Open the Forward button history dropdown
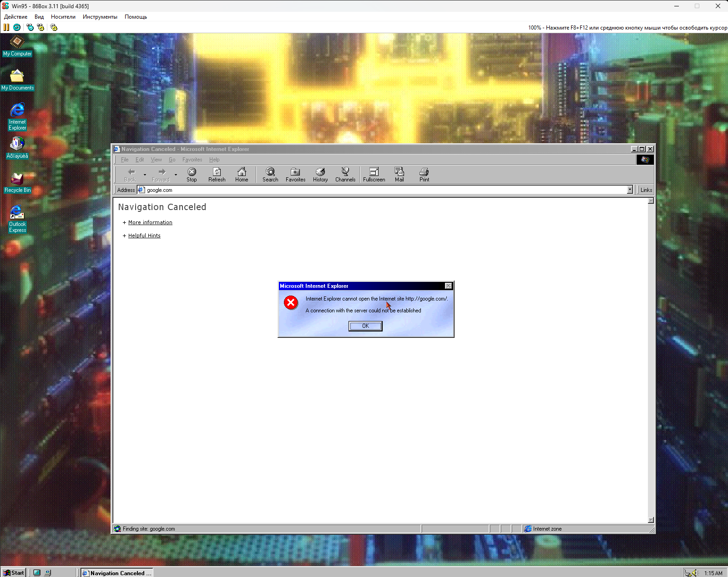728x577 pixels. click(176, 175)
